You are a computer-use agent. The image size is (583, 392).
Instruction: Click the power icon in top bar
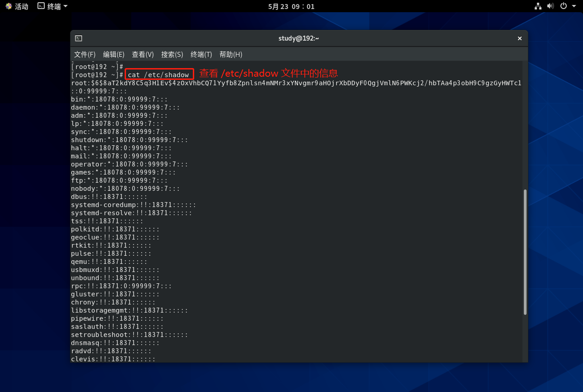click(x=563, y=6)
